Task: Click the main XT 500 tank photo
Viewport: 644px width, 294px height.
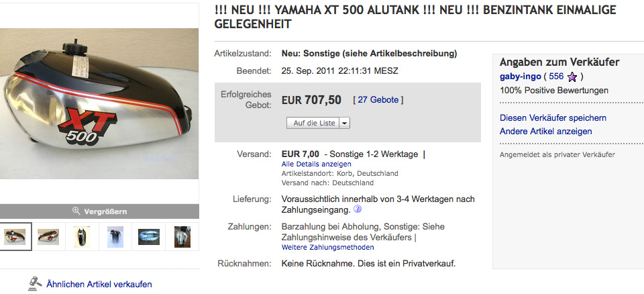Action: tap(99, 103)
